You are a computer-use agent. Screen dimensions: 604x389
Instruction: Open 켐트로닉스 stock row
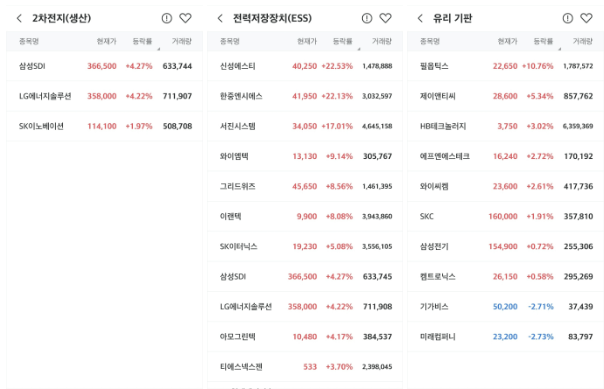click(505, 277)
